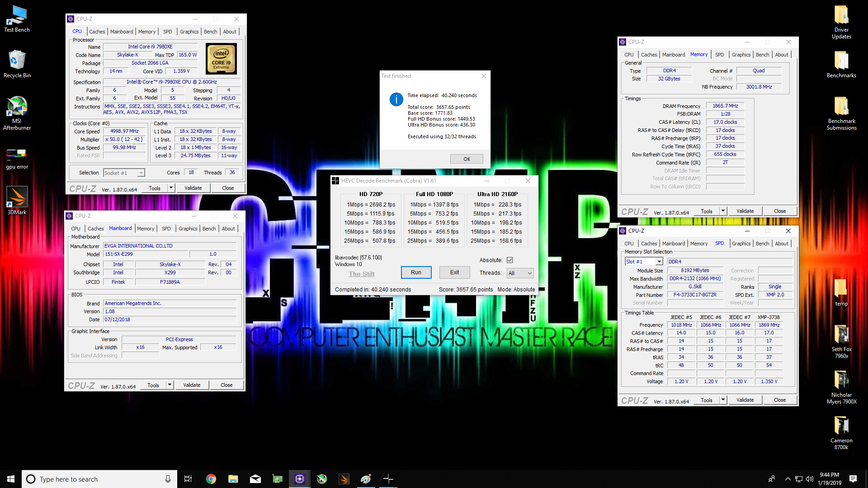Close the Test finished dialog
Screen dimensions: 868x488
tap(484, 76)
